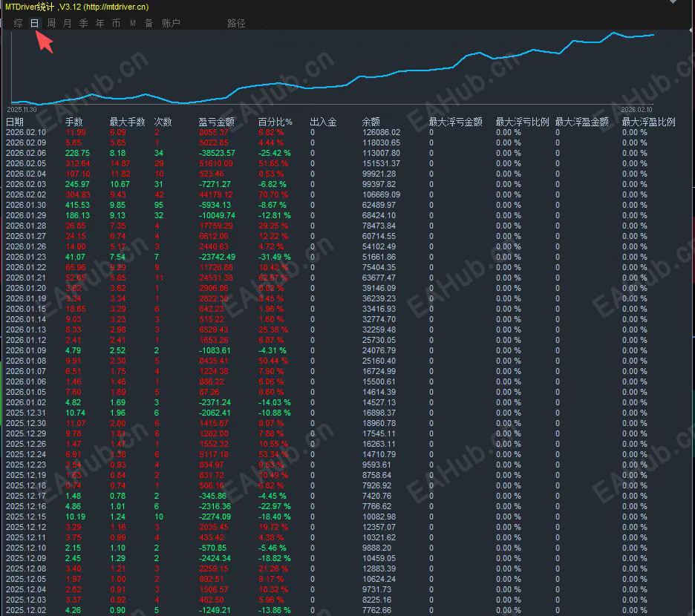This screenshot has height=616, width=695.
Task: Click percentage cell -10.88 %
Action: [x=275, y=413]
